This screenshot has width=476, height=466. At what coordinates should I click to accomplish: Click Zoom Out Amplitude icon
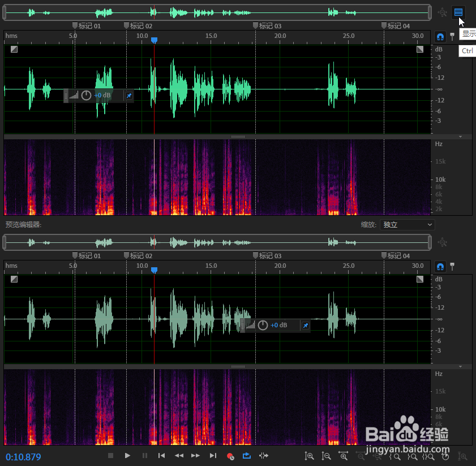click(326, 456)
